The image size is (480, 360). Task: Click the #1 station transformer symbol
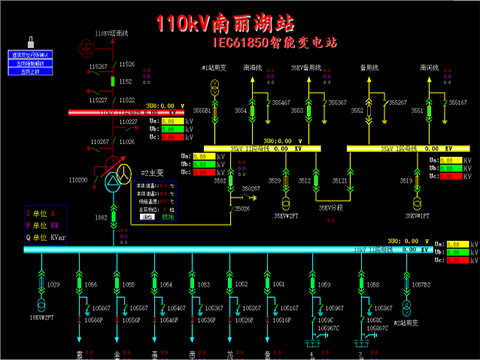pyautogui.click(x=215, y=88)
